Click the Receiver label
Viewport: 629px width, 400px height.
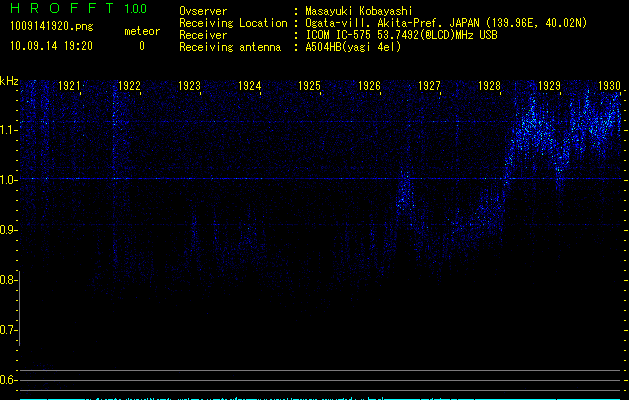pos(203,35)
